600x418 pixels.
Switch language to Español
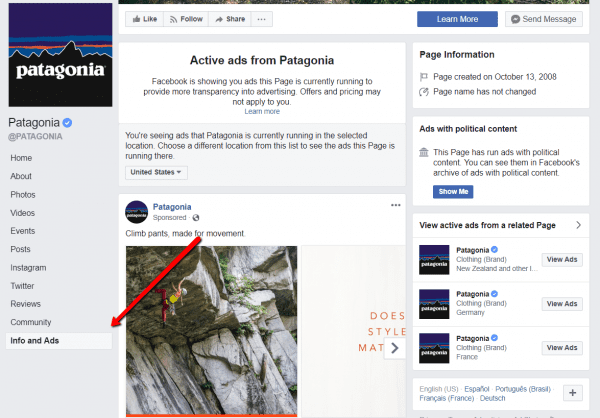pyautogui.click(x=477, y=389)
